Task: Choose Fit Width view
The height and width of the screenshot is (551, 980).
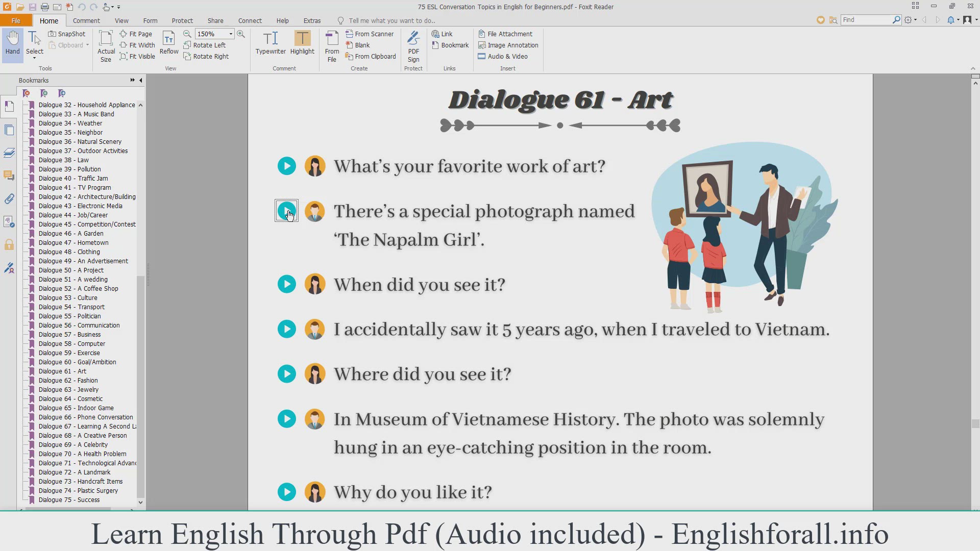Action: click(x=137, y=45)
